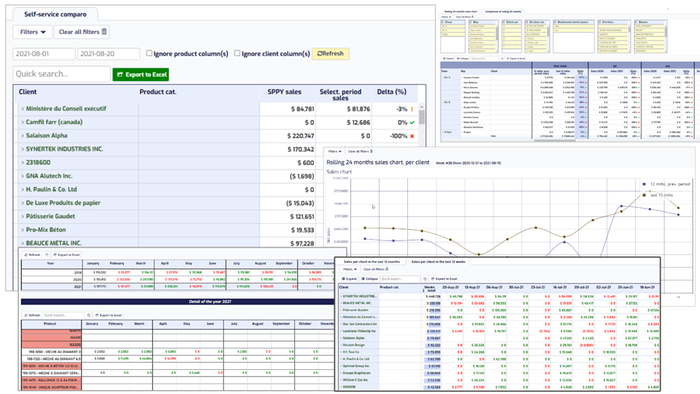Click the Product column header in the detail table
This screenshot has height=394, width=700.
[x=50, y=323]
